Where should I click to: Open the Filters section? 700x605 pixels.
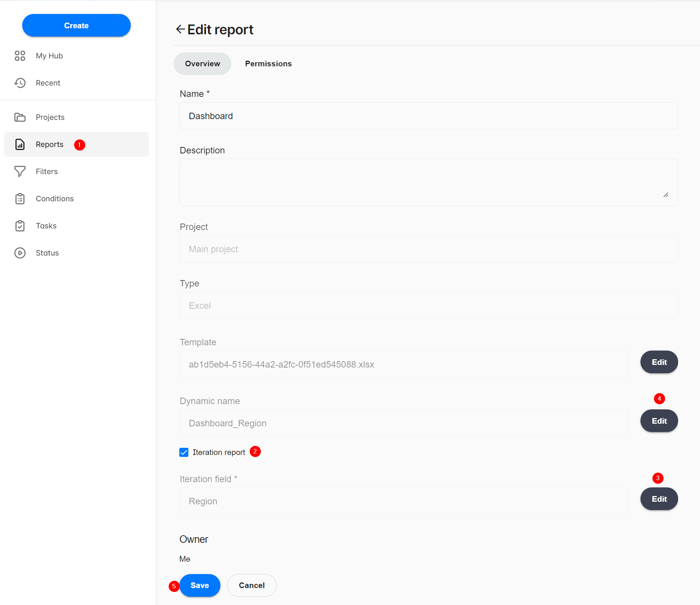tap(47, 172)
